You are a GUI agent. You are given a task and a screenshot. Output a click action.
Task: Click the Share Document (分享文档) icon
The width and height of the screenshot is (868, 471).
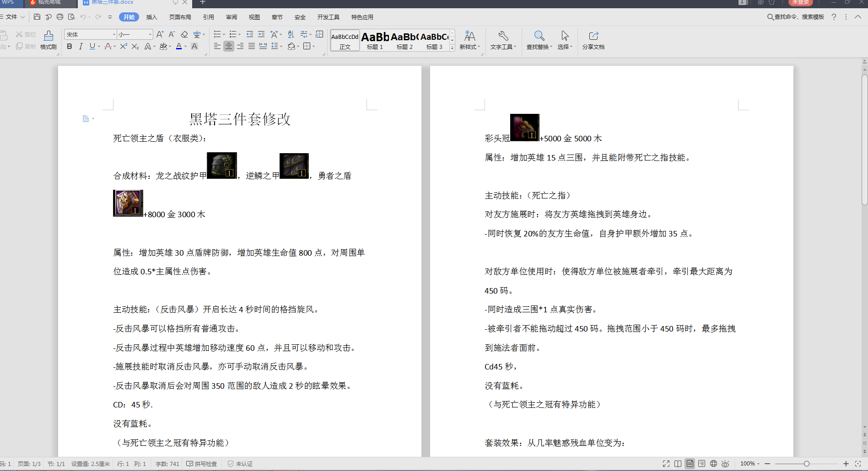[593, 40]
